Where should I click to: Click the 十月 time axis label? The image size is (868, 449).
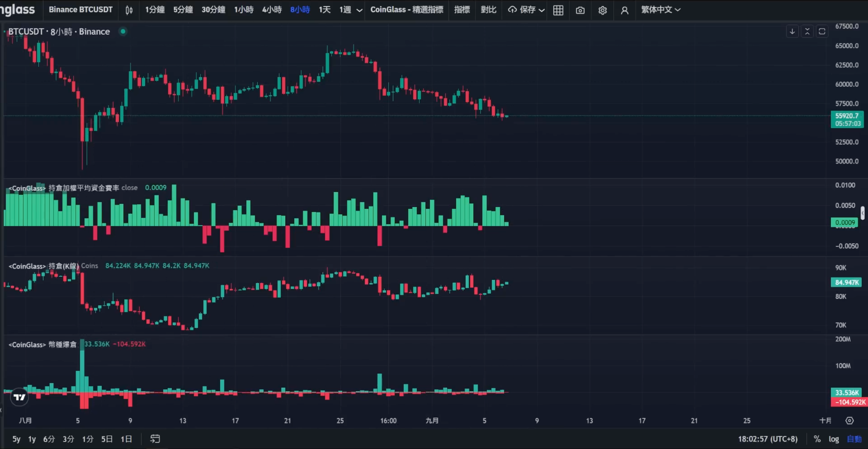[x=825, y=420]
